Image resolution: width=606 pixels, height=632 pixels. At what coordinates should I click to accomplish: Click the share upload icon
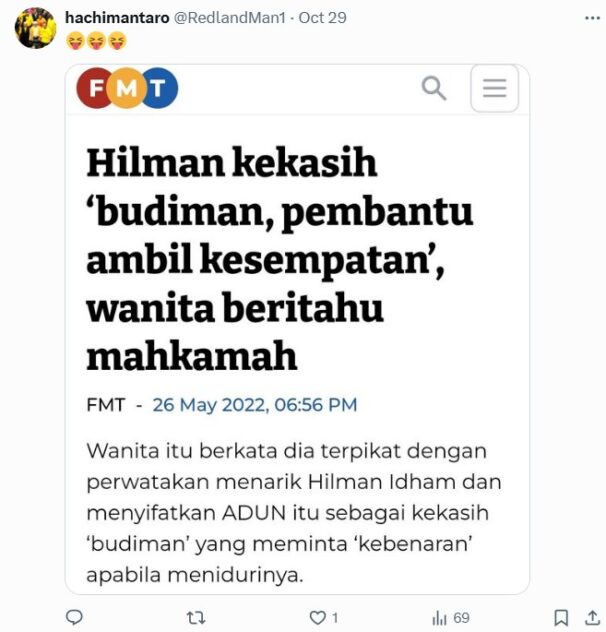[x=592, y=617]
